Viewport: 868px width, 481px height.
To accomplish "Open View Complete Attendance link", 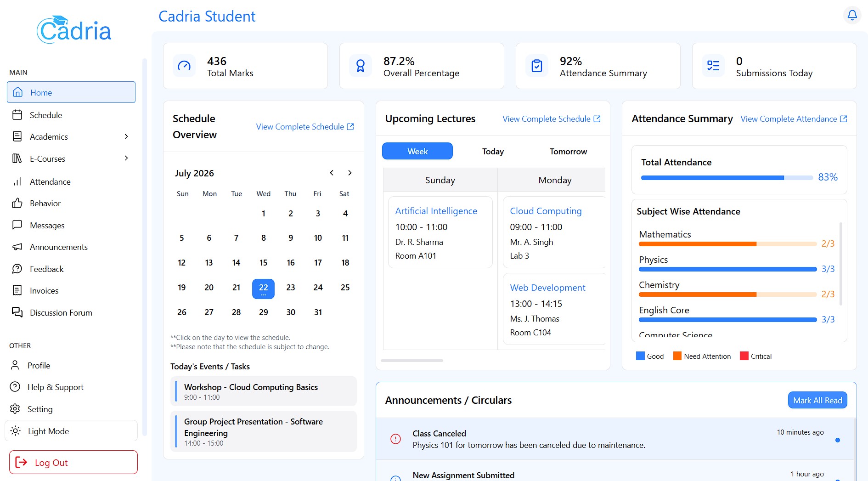I will click(794, 119).
